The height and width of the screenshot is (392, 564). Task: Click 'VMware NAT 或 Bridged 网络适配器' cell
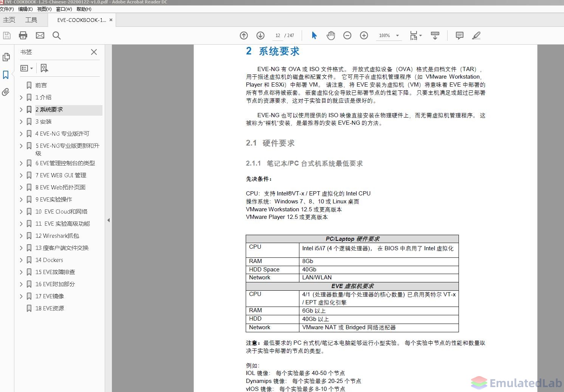[x=379, y=327]
